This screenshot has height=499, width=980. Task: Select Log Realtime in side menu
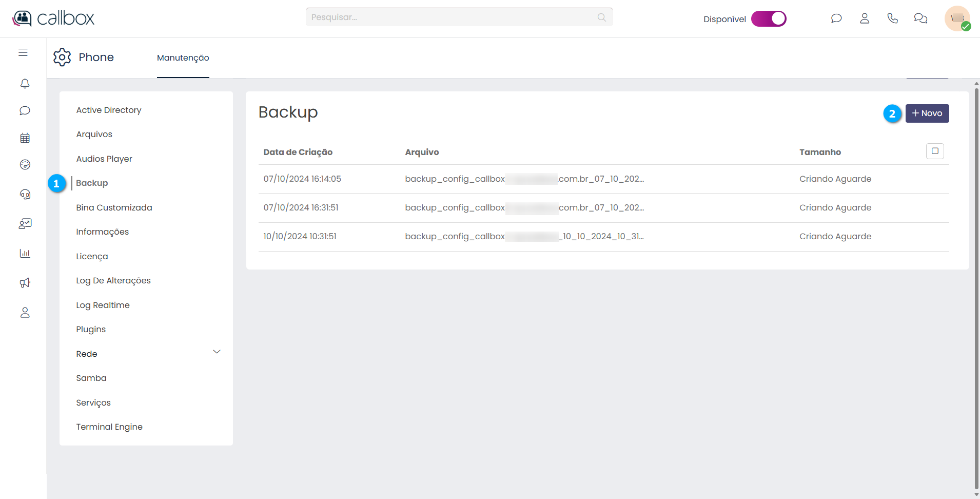pyautogui.click(x=103, y=305)
